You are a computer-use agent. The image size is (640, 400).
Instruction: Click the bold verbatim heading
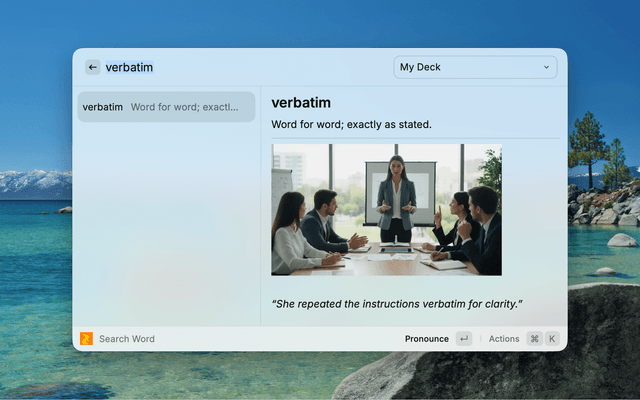301,103
